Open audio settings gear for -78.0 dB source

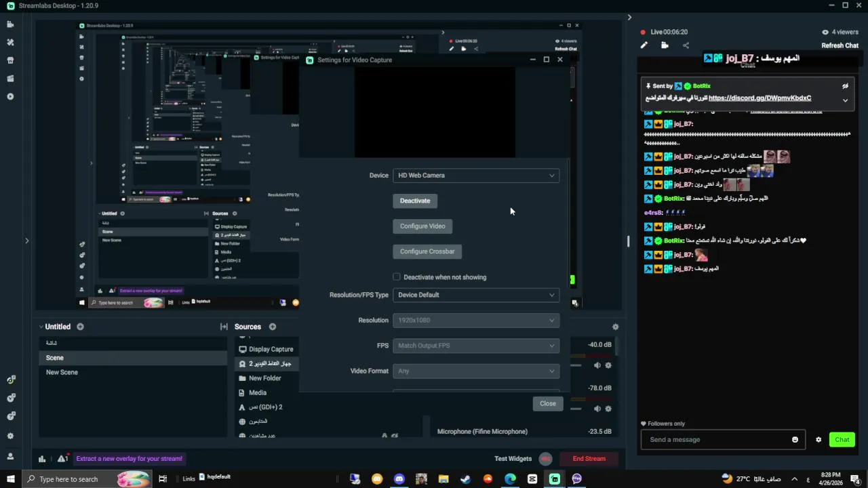(x=608, y=408)
